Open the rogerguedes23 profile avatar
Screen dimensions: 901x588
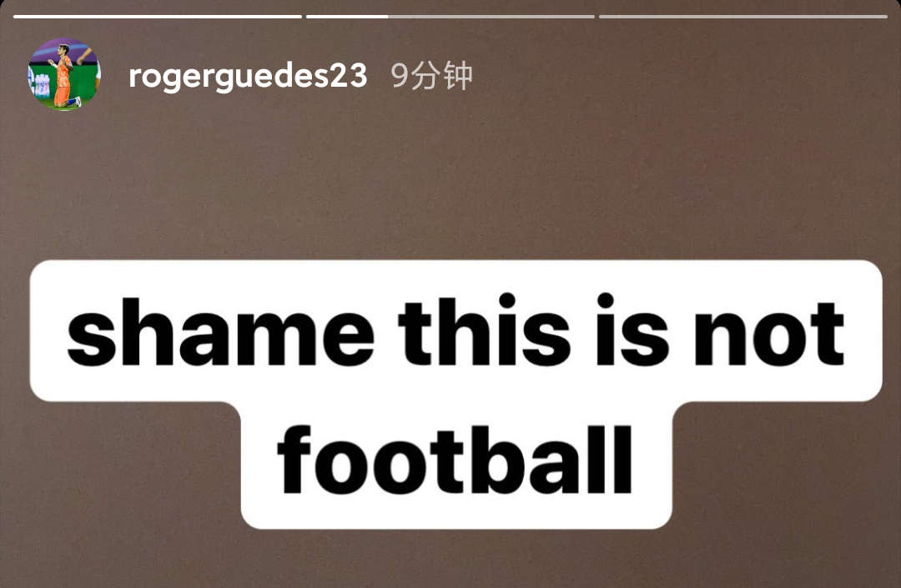point(63,74)
